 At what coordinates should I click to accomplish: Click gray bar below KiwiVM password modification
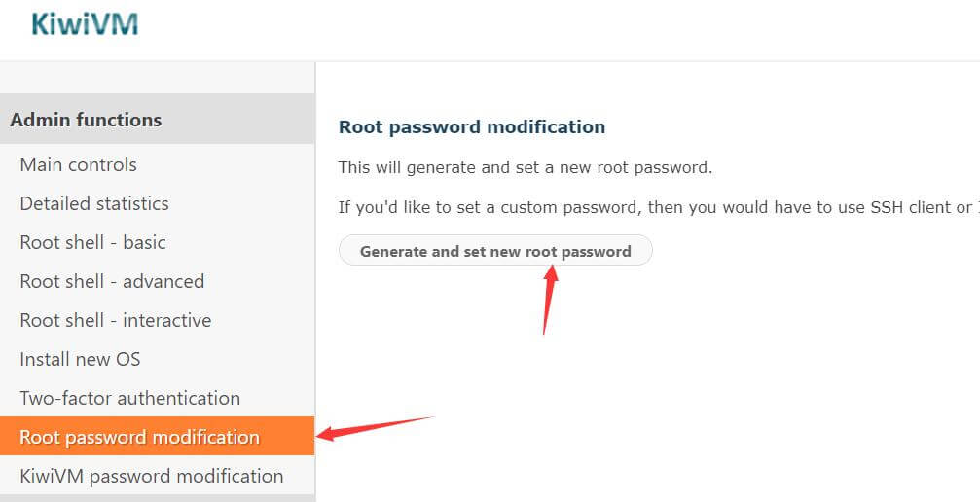coord(157,498)
